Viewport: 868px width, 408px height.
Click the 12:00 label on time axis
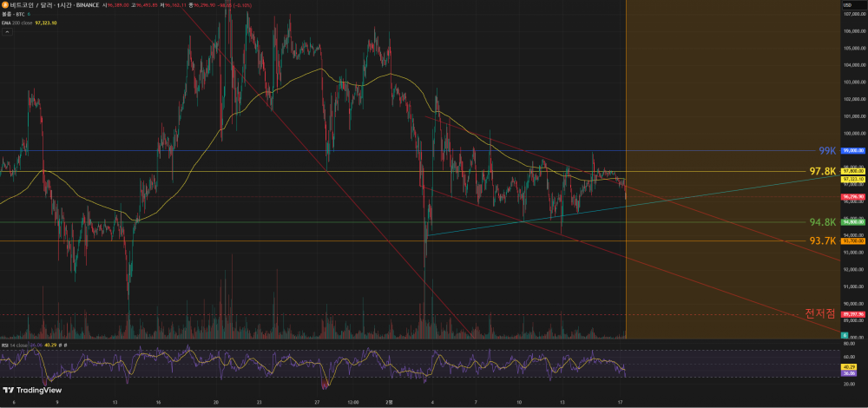click(x=352, y=403)
